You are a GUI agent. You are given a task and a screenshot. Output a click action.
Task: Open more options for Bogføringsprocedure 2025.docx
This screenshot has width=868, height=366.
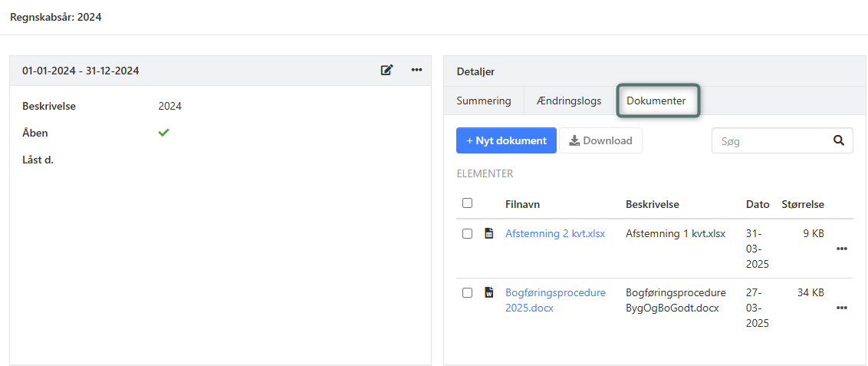[842, 308]
